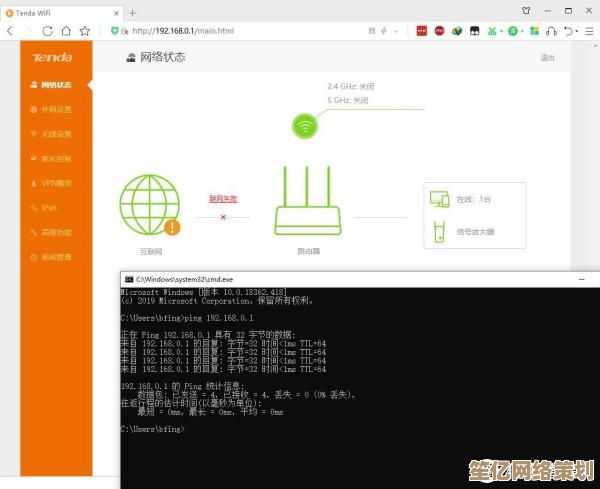Click the bookmark star icon
This screenshot has width=600, height=489.
pos(85,31)
